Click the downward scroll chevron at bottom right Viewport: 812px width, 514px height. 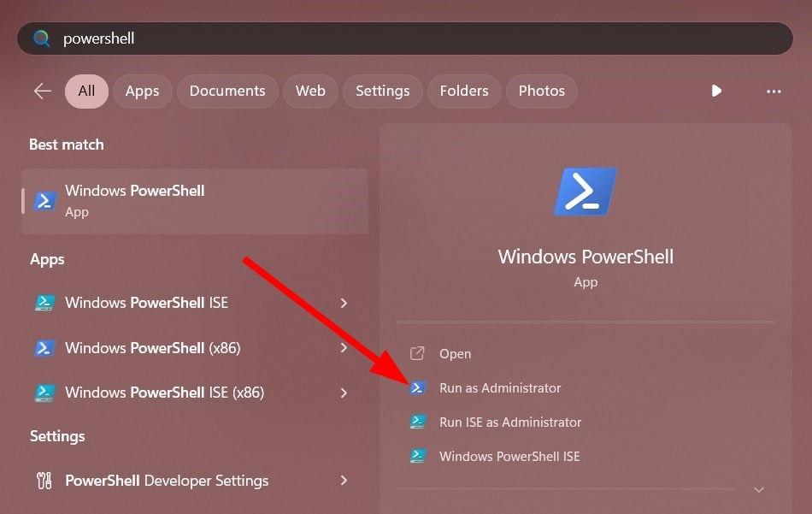click(x=758, y=489)
